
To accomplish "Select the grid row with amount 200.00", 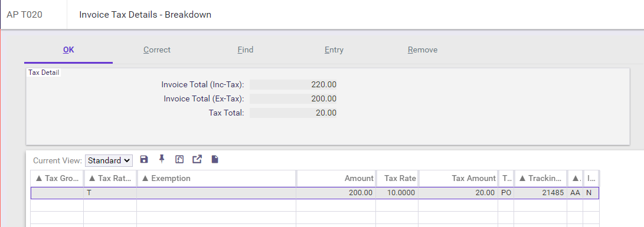I will click(315, 193).
